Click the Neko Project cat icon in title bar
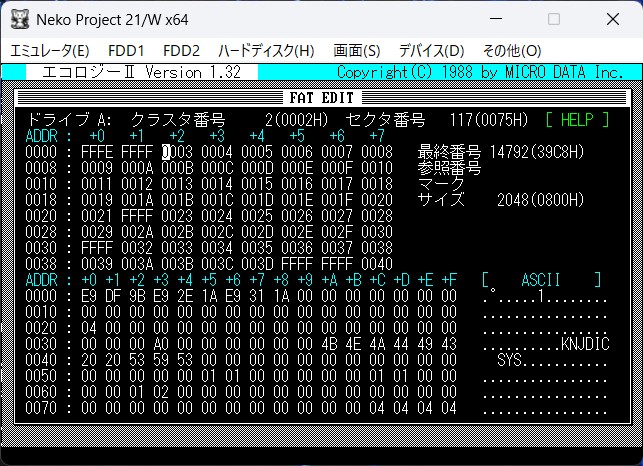This screenshot has width=643, height=466. point(18,19)
